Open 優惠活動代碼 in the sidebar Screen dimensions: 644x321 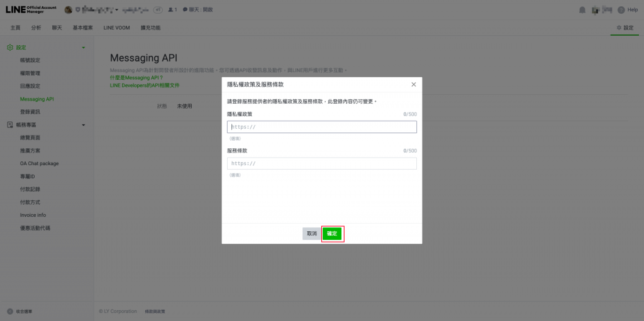tap(35, 228)
